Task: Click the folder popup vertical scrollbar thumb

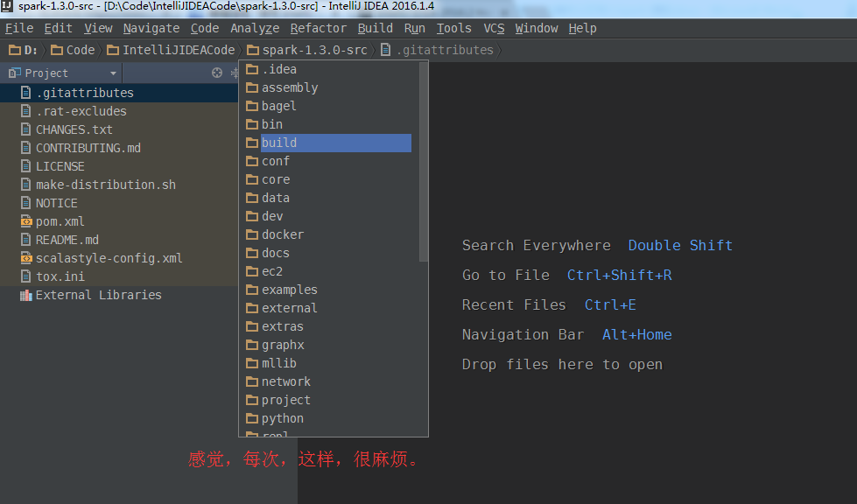Action: (x=424, y=162)
